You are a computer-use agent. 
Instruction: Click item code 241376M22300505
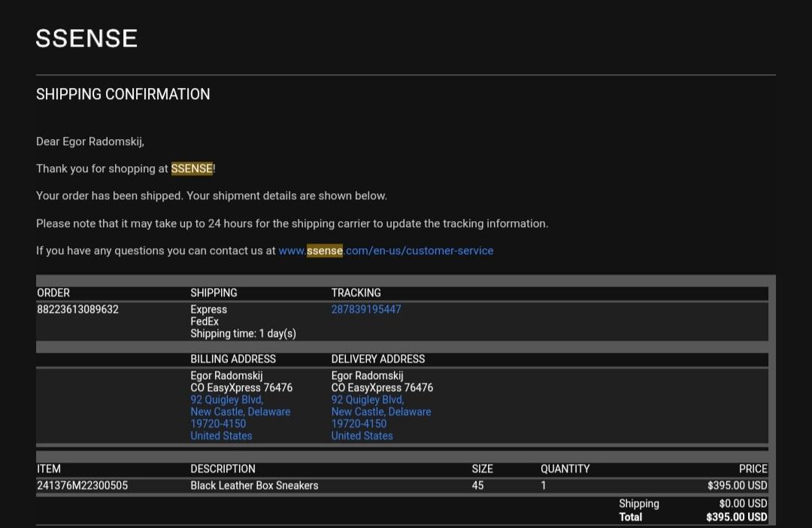point(82,485)
